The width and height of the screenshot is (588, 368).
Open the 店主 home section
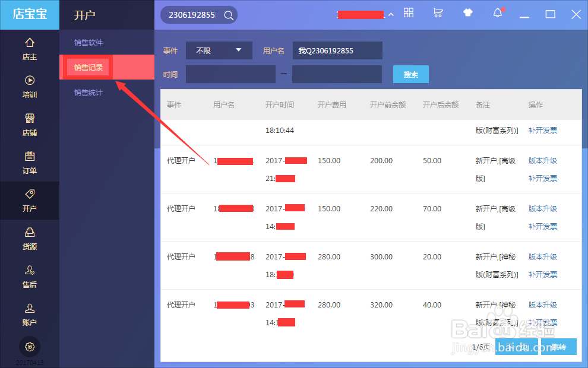(x=30, y=49)
